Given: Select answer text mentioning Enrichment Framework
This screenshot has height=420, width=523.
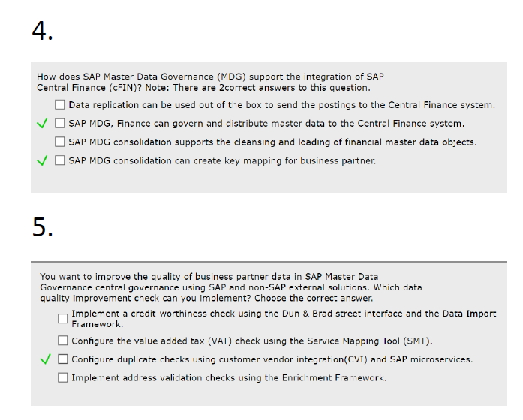Looking at the screenshot, I should click(x=229, y=378).
